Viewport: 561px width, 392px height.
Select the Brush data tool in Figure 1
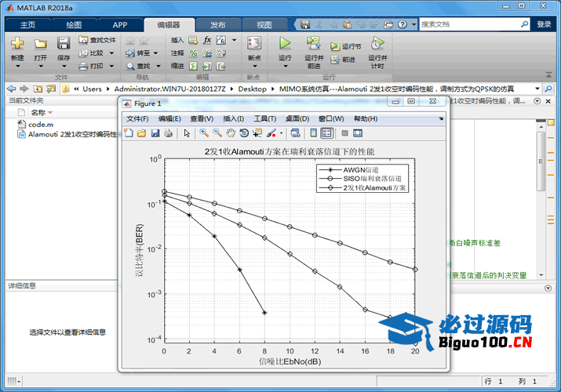pyautogui.click(x=271, y=133)
